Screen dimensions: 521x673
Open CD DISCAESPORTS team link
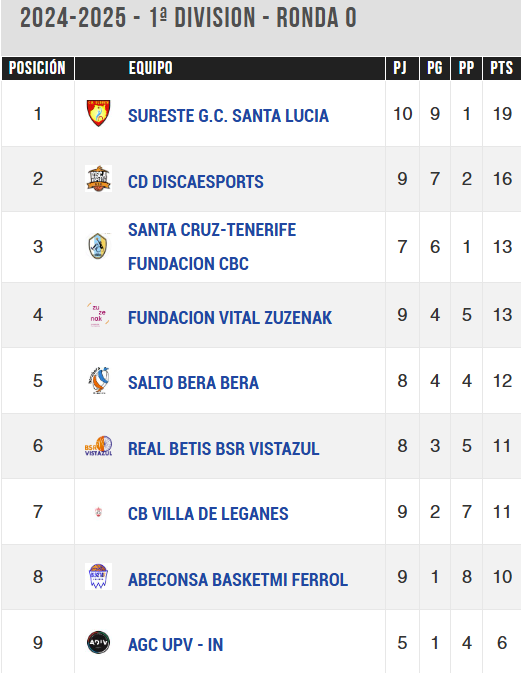(x=196, y=182)
